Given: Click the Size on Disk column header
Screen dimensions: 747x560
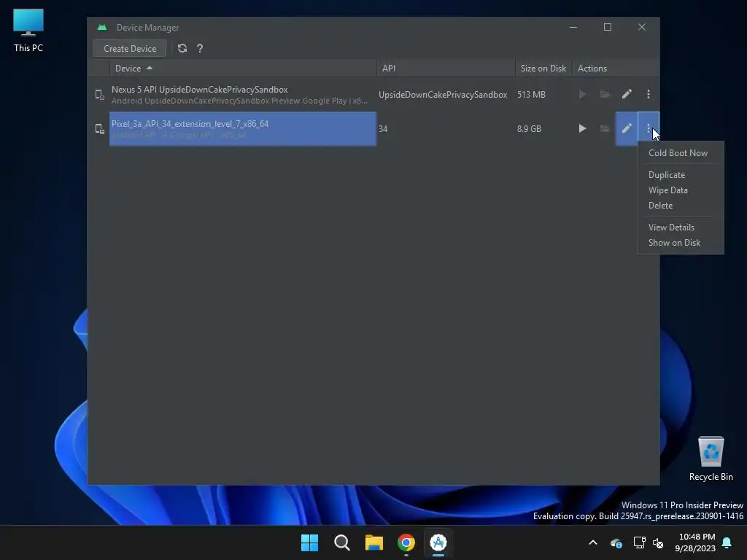Looking at the screenshot, I should 543,68.
